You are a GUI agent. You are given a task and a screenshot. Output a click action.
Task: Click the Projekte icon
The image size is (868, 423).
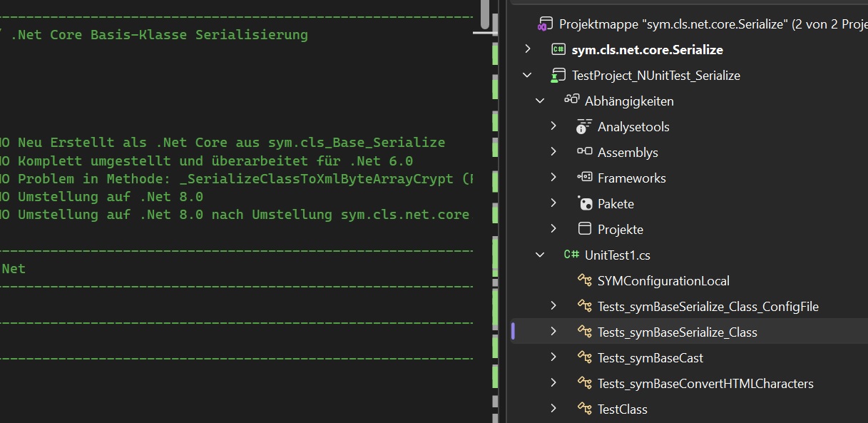pos(584,229)
